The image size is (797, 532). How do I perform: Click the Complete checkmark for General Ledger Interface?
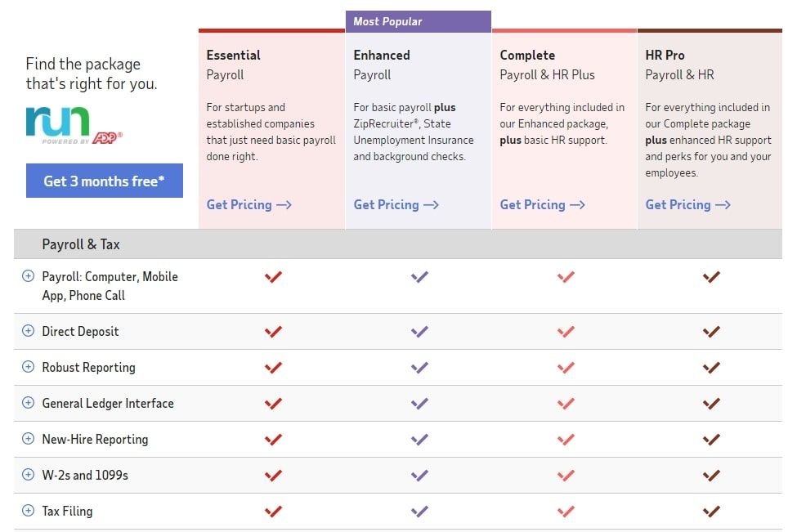tap(566, 403)
